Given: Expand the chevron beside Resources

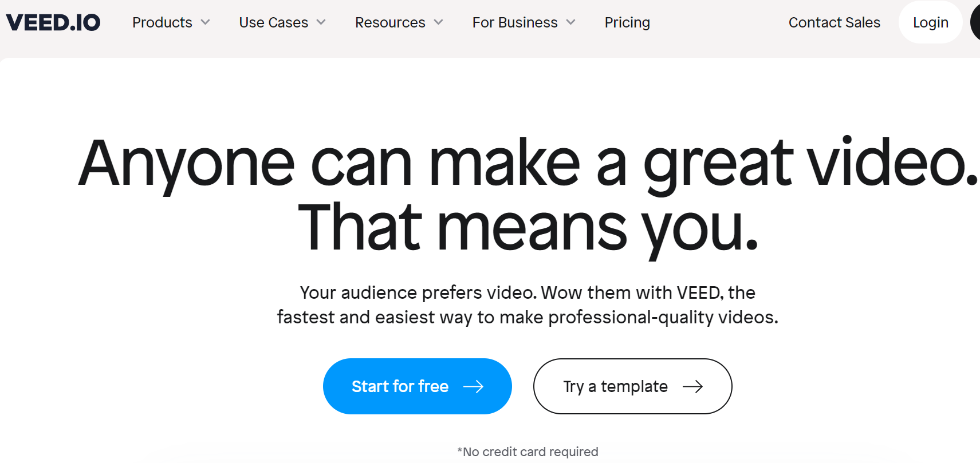Looking at the screenshot, I should (x=439, y=22).
